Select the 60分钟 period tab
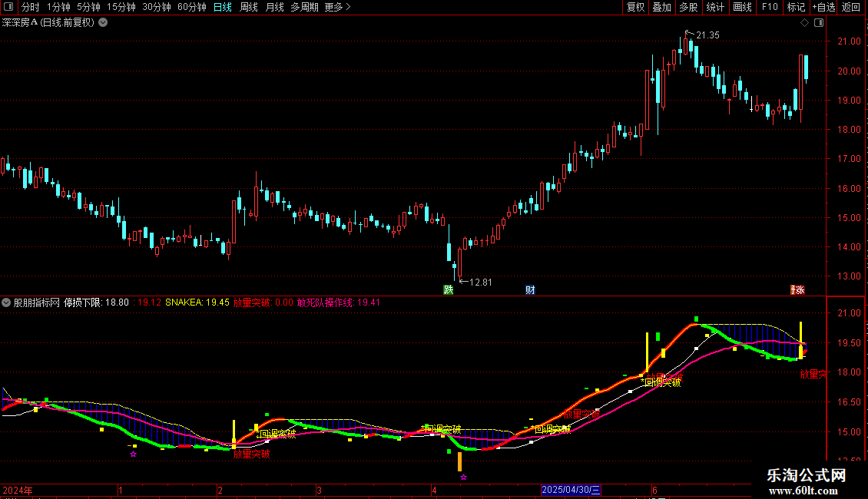Viewport: 868px width, 499px height. [192, 7]
